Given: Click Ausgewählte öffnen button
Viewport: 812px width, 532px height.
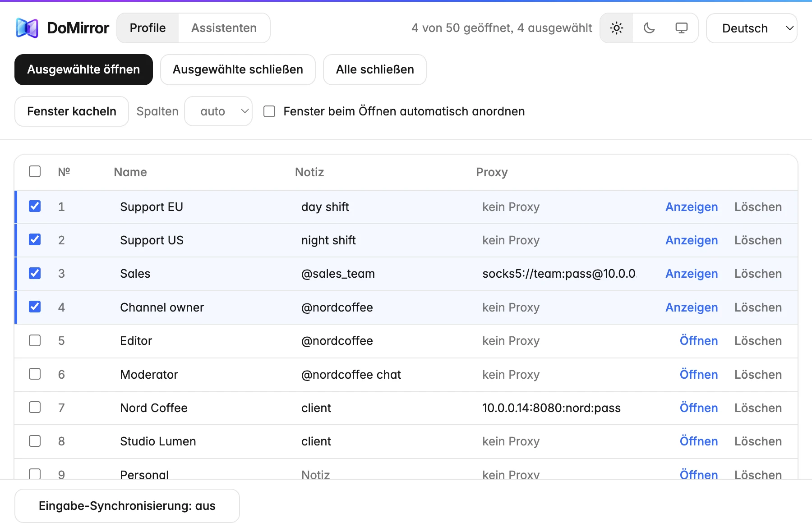Looking at the screenshot, I should 83,69.
